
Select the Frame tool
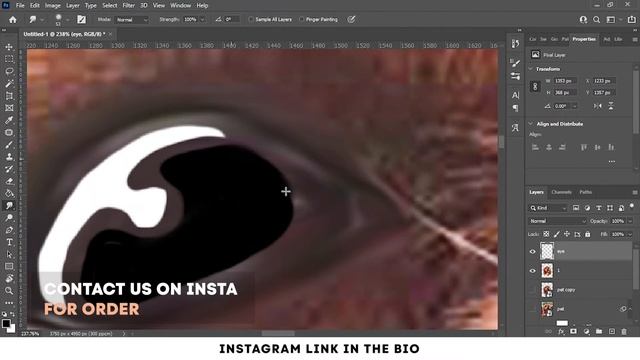click(9, 108)
